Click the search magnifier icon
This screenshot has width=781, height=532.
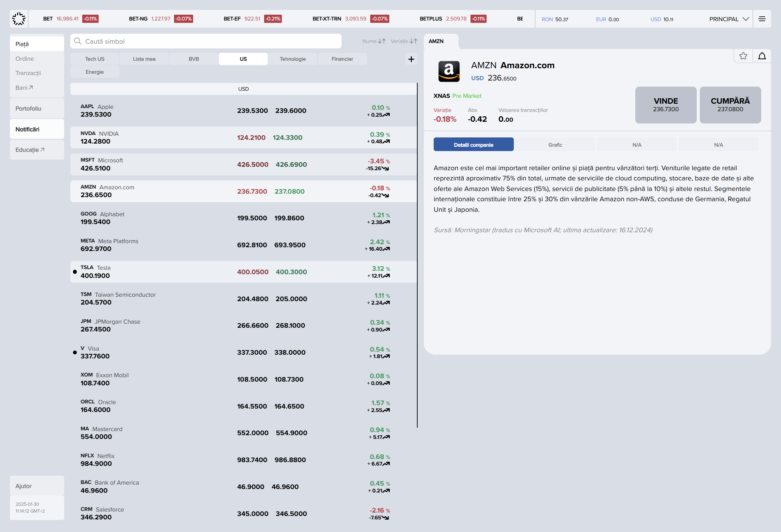coord(78,41)
